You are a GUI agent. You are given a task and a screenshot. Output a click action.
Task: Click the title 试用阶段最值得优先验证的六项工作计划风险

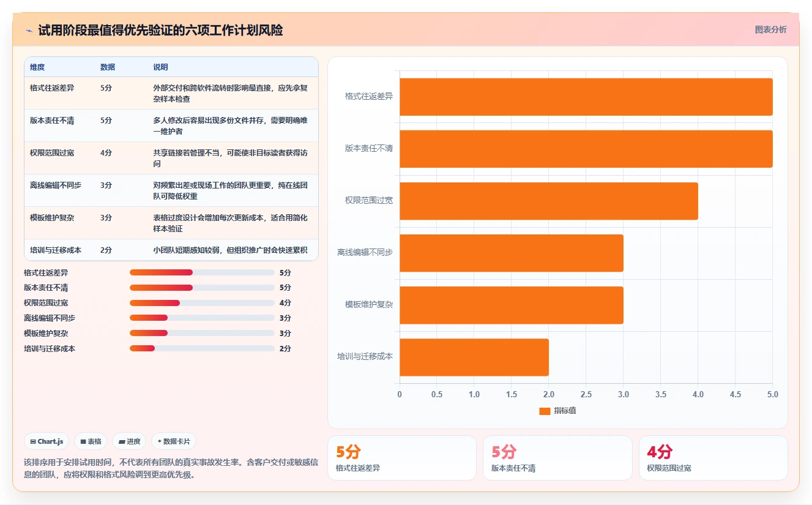[160, 30]
